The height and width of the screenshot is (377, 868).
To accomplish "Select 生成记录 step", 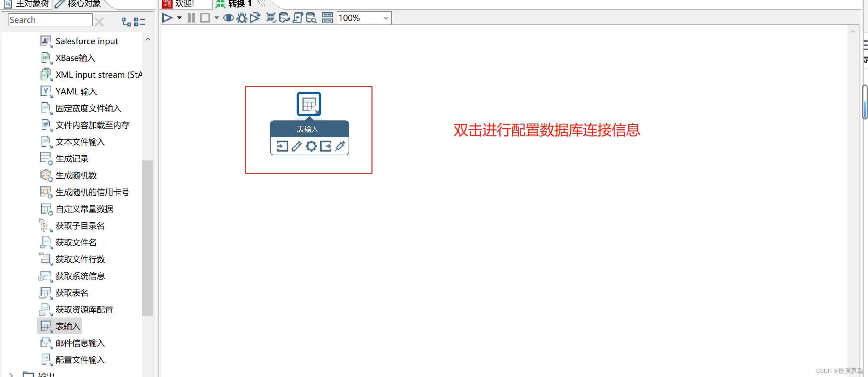I will pyautogui.click(x=72, y=158).
